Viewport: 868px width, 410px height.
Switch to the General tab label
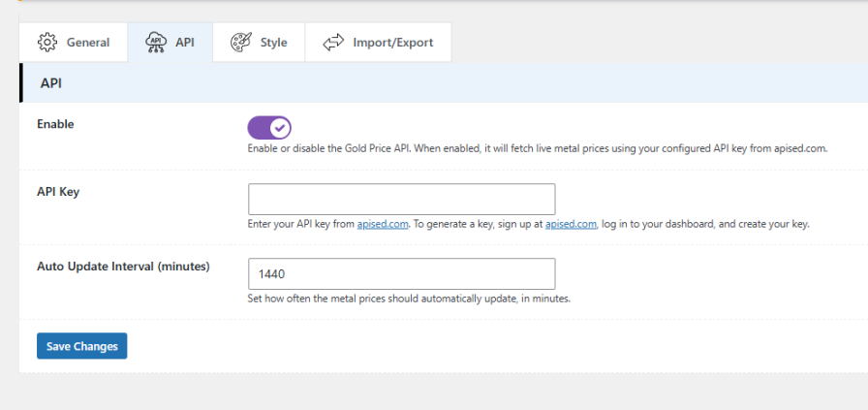[88, 43]
